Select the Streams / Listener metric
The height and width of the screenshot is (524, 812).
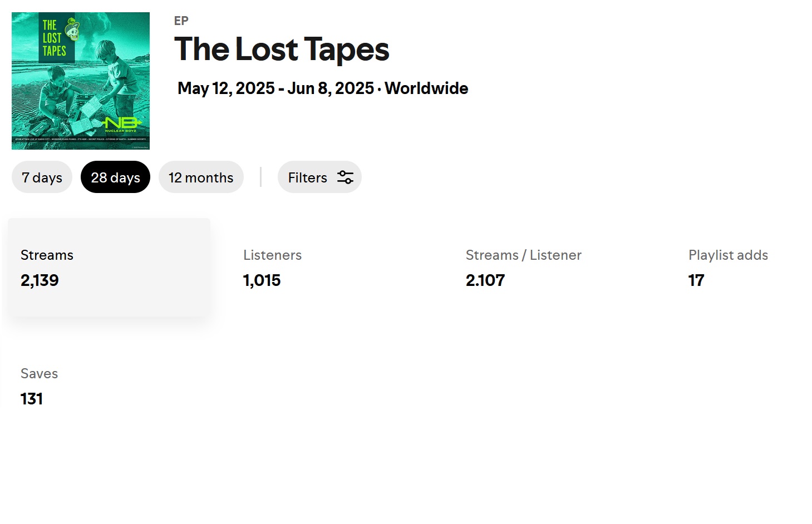523,268
